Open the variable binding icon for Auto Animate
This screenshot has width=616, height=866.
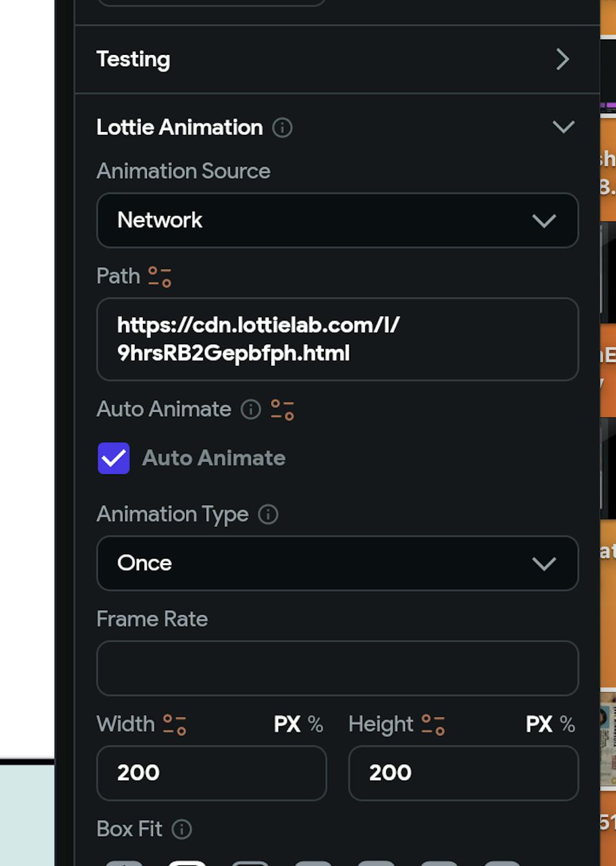tap(283, 410)
